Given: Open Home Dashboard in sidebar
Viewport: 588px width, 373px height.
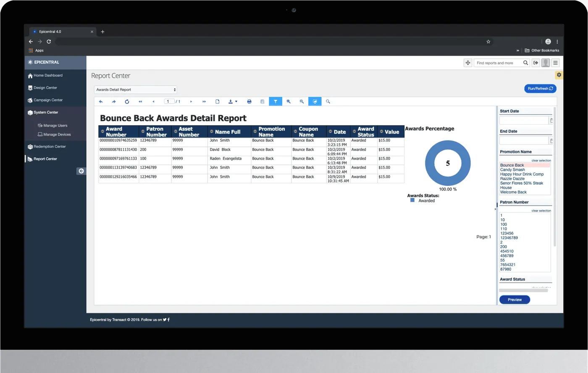Looking at the screenshot, I should (x=45, y=76).
